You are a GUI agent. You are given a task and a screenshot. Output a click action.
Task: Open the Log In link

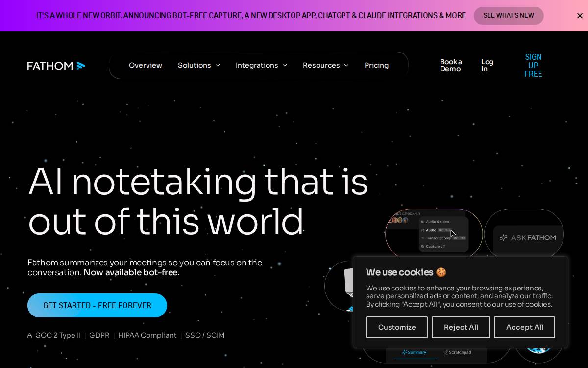tap(487, 65)
